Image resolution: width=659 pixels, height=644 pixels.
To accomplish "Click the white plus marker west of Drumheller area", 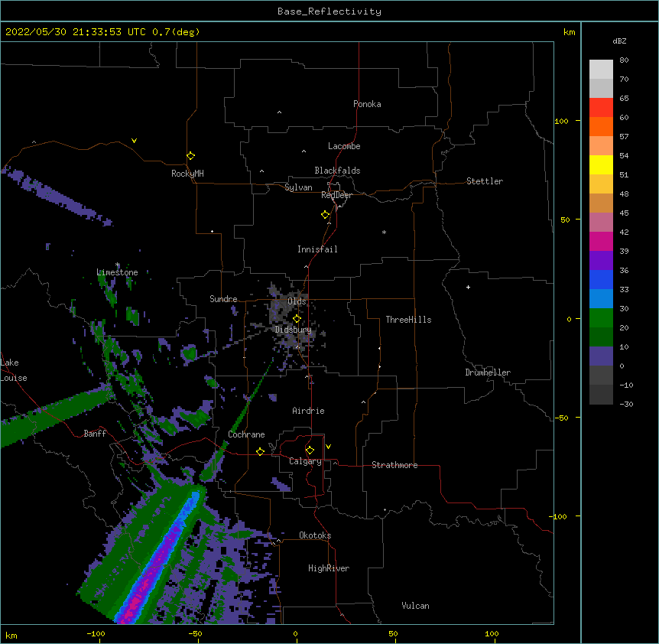I will [x=468, y=287].
